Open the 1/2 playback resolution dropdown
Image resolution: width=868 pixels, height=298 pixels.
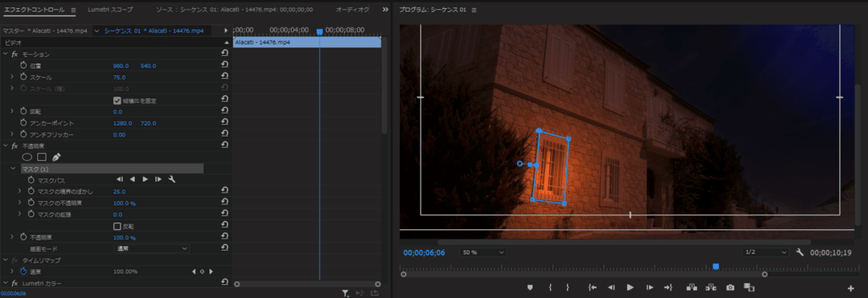point(765,252)
